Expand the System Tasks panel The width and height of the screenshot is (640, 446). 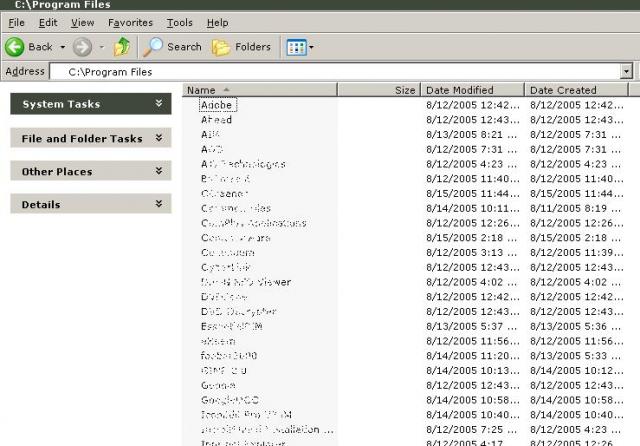tap(159, 104)
